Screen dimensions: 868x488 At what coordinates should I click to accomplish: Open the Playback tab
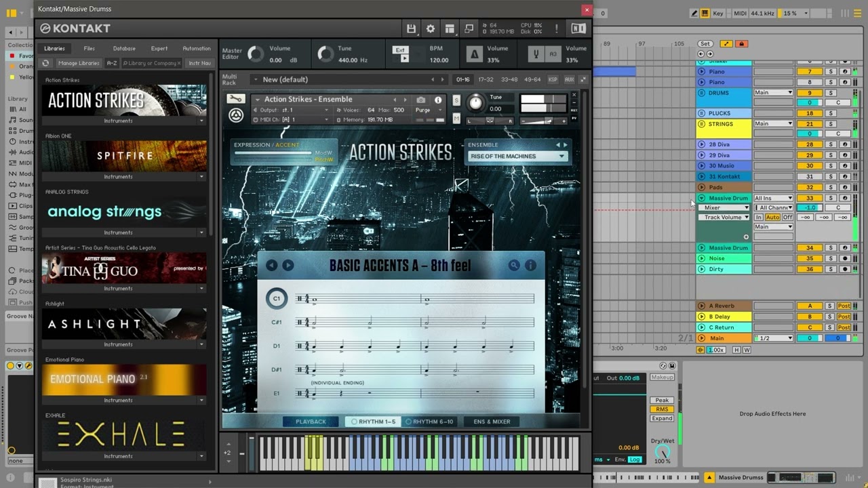[311, 422]
